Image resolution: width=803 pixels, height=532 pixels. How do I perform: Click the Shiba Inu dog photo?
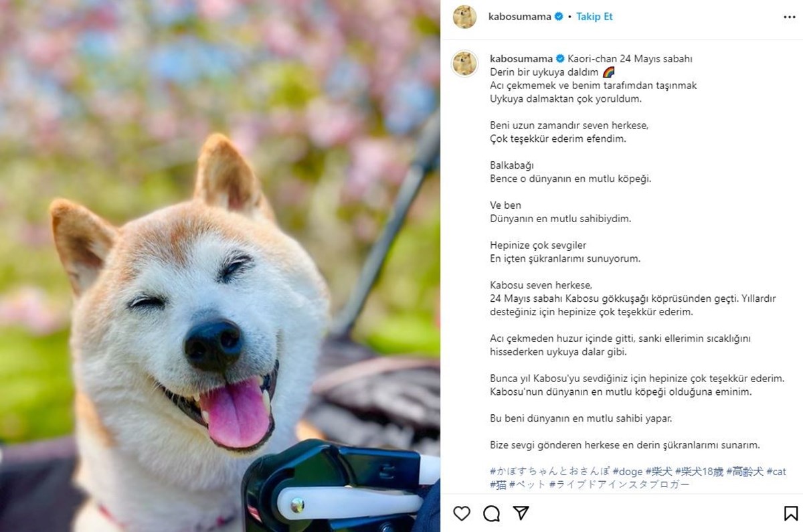(220, 266)
